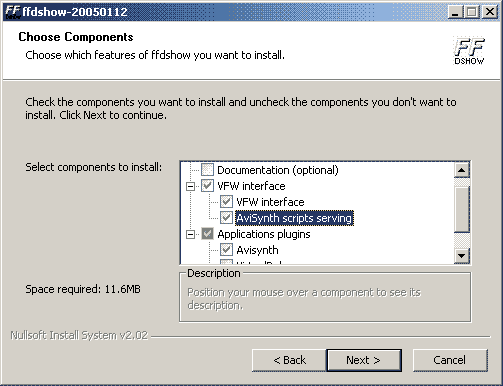Select the Applications plugins label
Viewport: 503px width, 386px height.
264,234
